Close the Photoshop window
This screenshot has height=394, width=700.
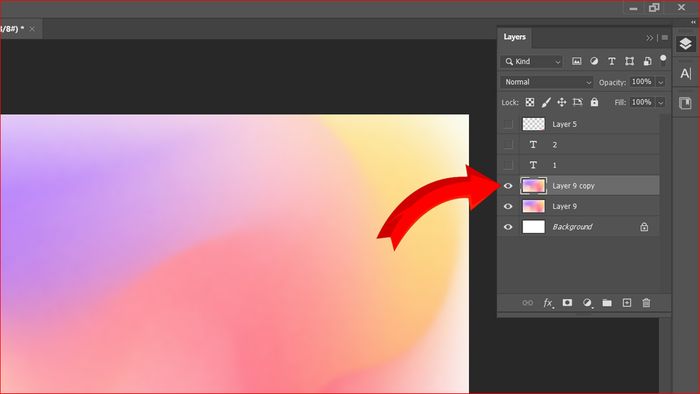[681, 7]
